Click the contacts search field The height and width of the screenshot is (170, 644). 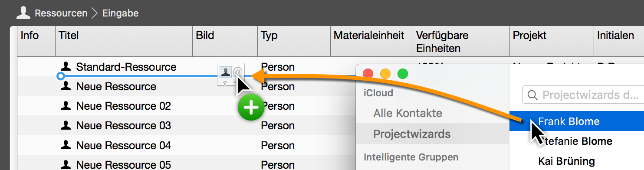(584, 95)
